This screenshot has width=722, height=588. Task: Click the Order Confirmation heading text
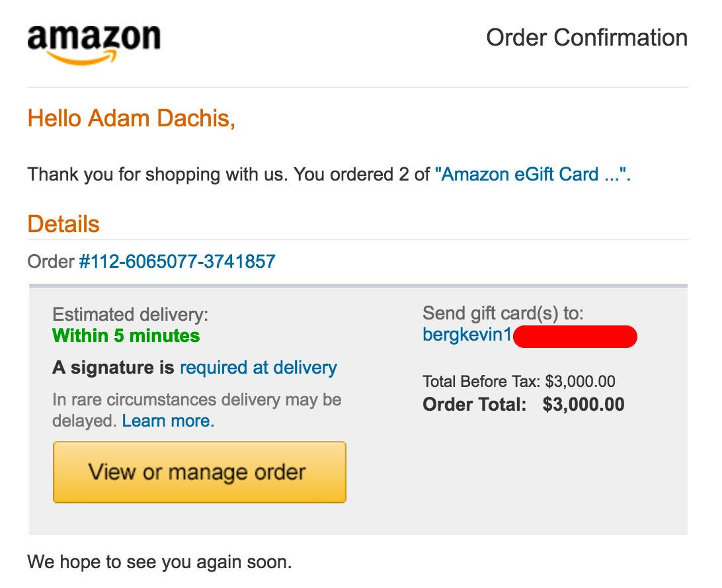[x=586, y=38]
